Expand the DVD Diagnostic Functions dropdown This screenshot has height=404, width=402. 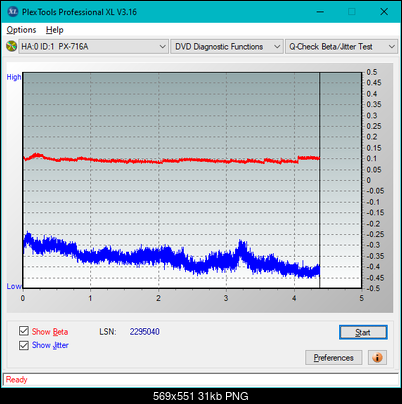pyautogui.click(x=227, y=47)
